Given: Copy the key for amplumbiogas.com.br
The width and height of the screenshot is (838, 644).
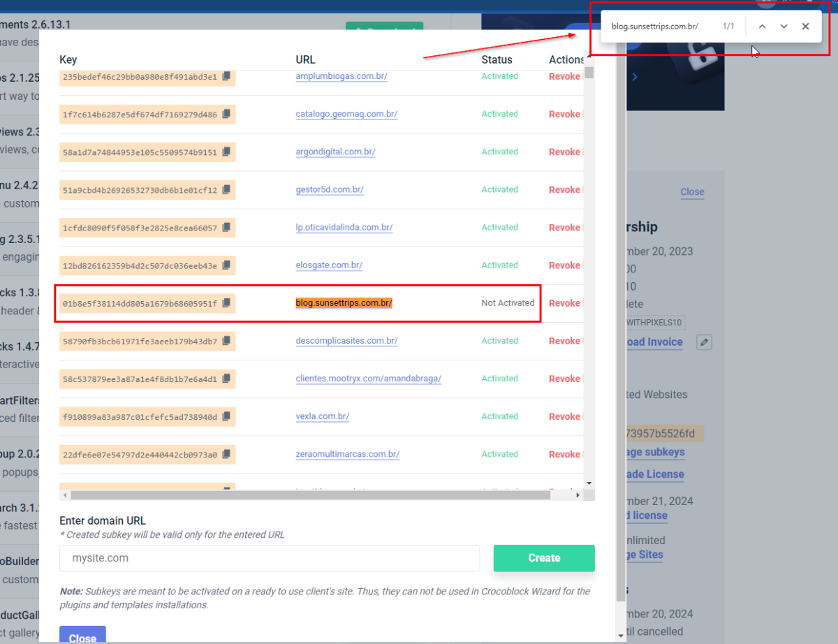Looking at the screenshot, I should tap(226, 76).
